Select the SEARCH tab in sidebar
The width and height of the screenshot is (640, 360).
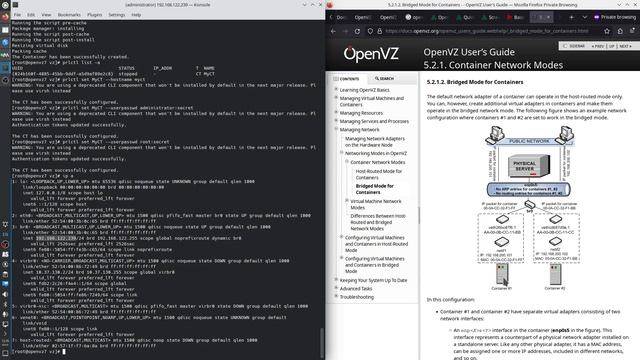point(384,78)
